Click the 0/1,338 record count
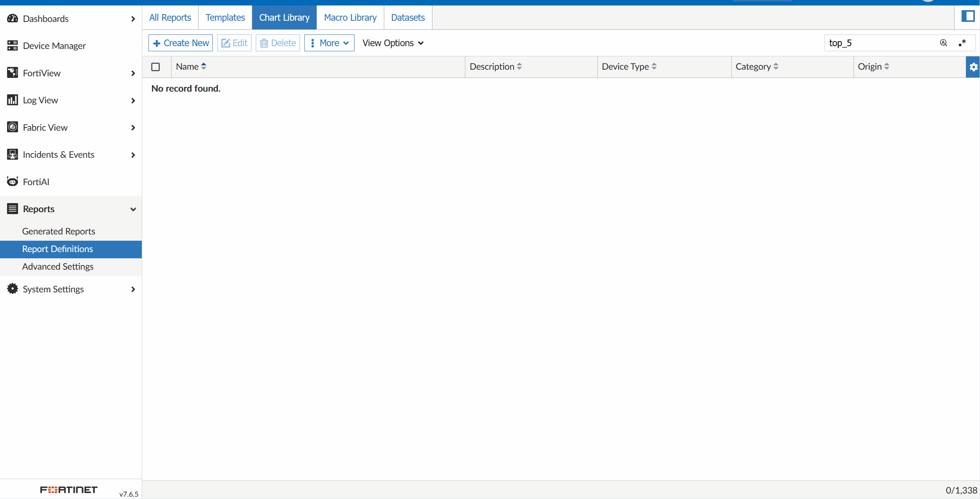 click(961, 490)
